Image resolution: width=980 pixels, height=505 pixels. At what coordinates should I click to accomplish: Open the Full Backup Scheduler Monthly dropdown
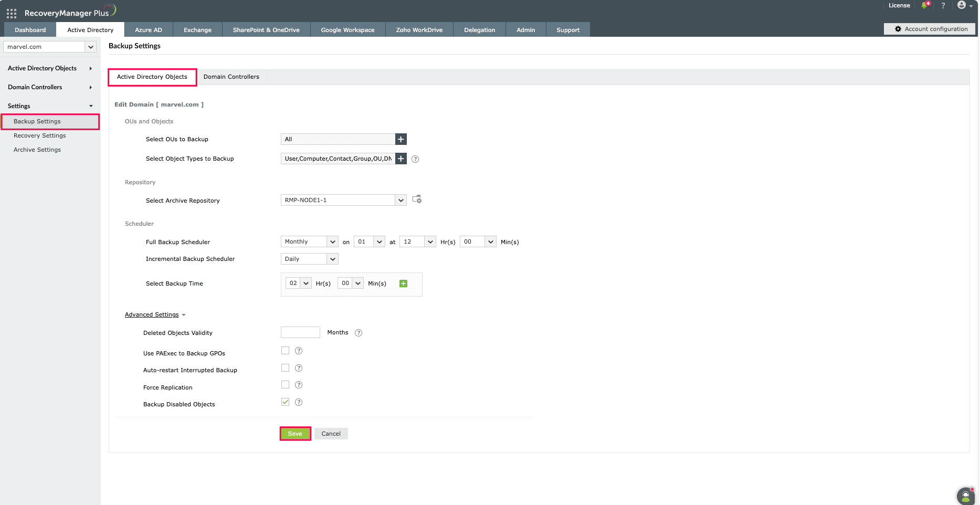pos(310,241)
